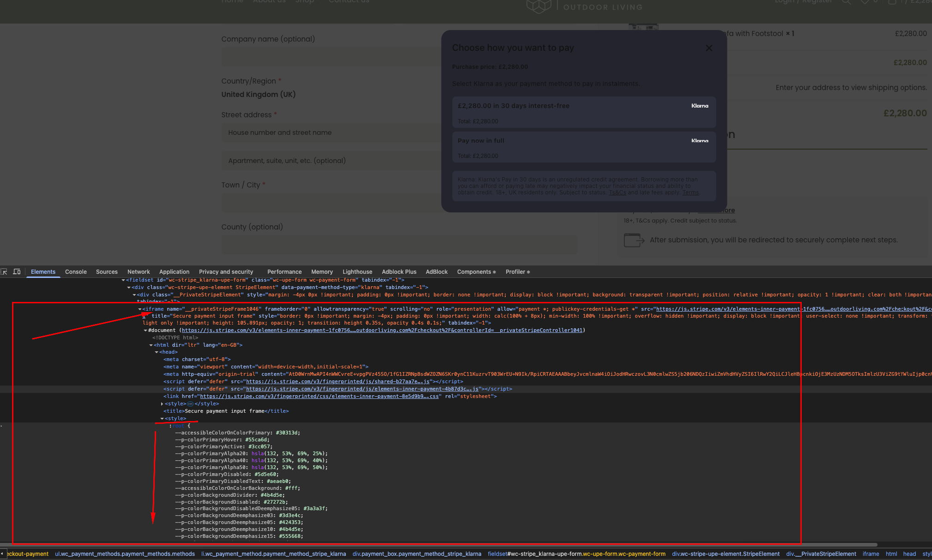The height and width of the screenshot is (560, 932).
Task: Open the React Profiler tab
Action: pos(517,272)
